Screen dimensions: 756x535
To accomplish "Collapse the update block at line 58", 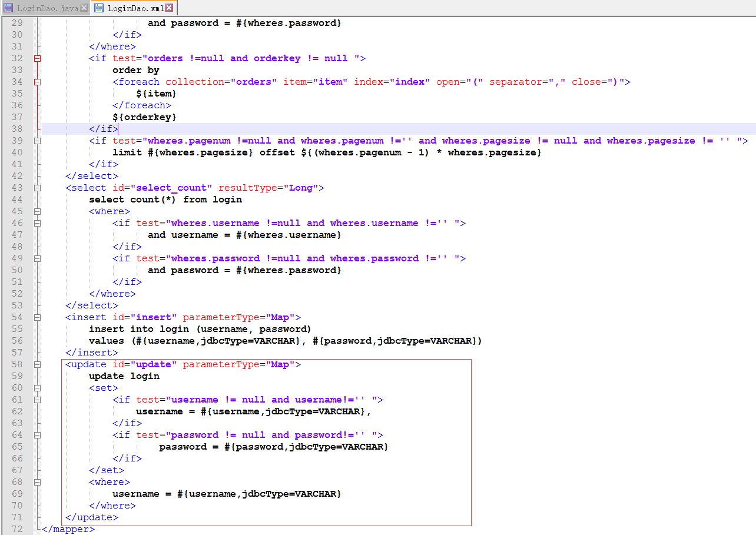I will [38, 364].
